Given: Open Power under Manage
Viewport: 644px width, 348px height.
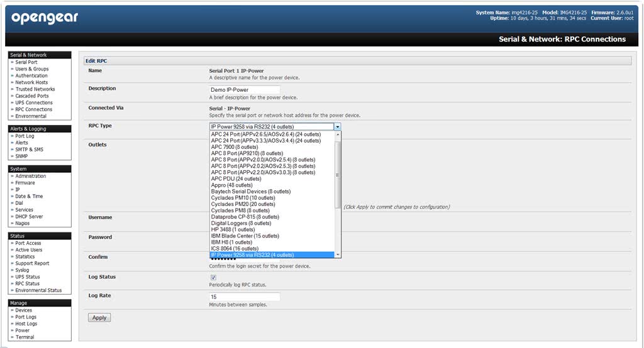Looking at the screenshot, I should 22,330.
